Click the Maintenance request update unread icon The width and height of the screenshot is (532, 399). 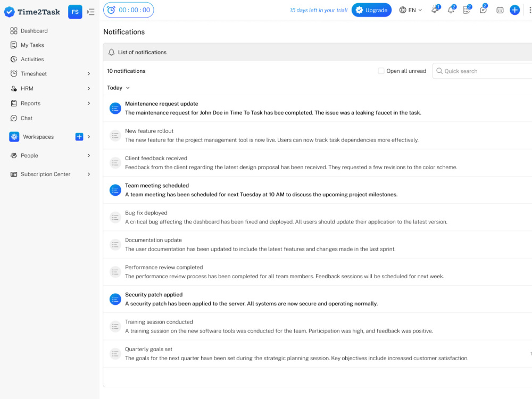(115, 109)
